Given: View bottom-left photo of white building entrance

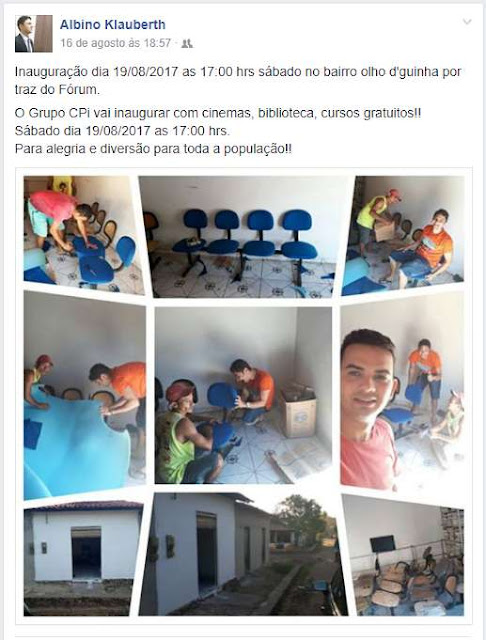Looking at the screenshot, I should pyautogui.click(x=83, y=558).
